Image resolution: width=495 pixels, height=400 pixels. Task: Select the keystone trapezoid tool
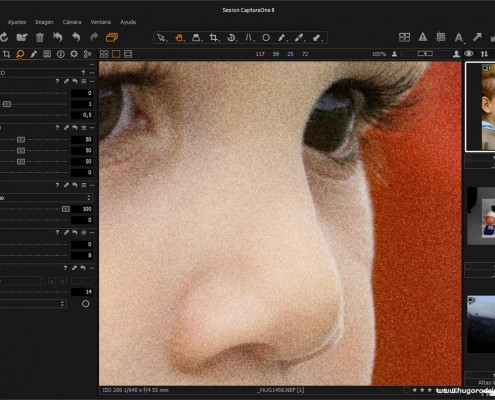[x=196, y=38]
